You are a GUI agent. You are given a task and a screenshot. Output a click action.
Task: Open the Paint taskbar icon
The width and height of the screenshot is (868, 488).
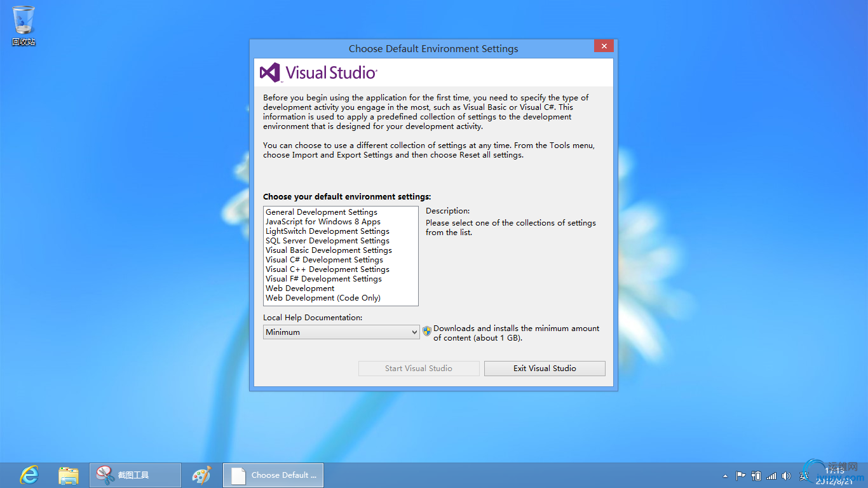(201, 475)
